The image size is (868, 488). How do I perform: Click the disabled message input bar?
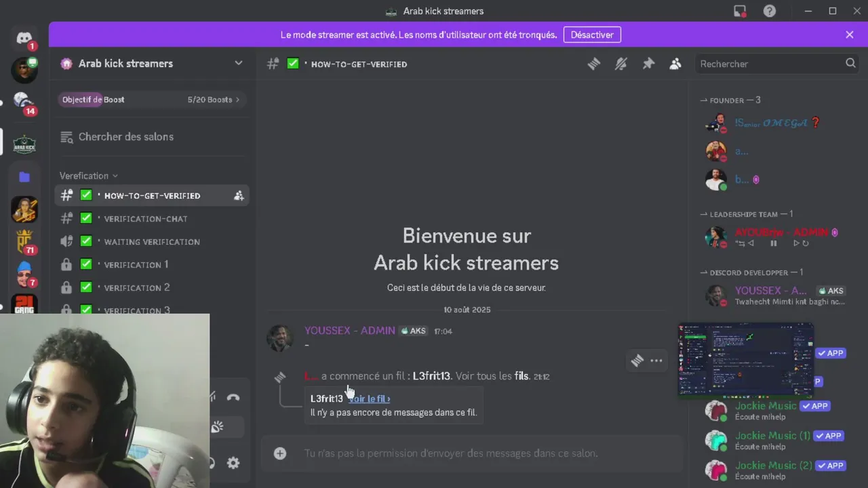tap(472, 453)
